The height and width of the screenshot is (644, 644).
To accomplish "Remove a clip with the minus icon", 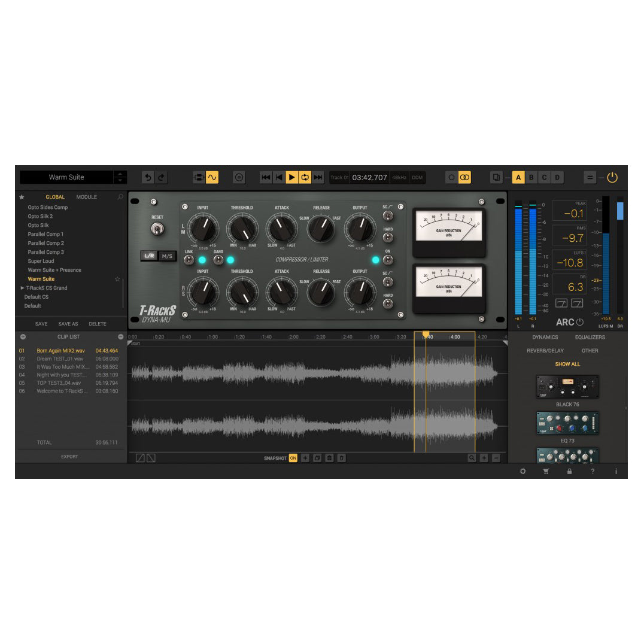I will 121,337.
